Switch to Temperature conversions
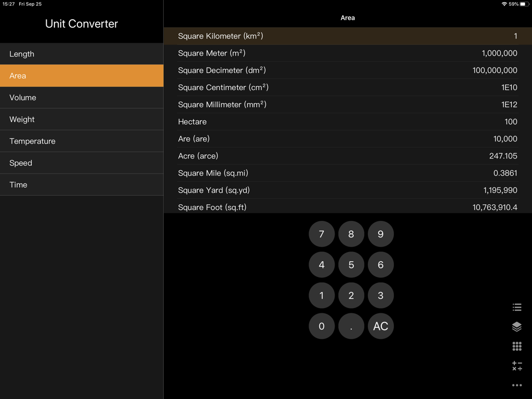Screen dimensions: 532x399 pos(82,141)
